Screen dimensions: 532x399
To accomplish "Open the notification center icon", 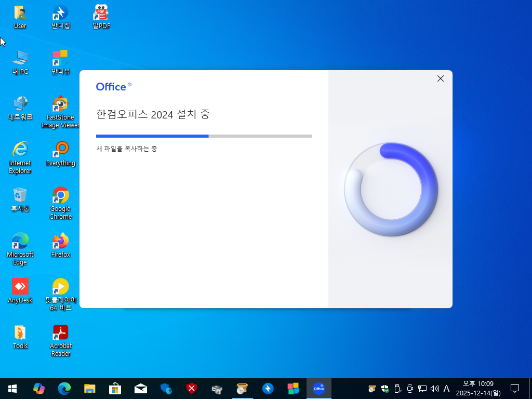I will click(x=515, y=389).
